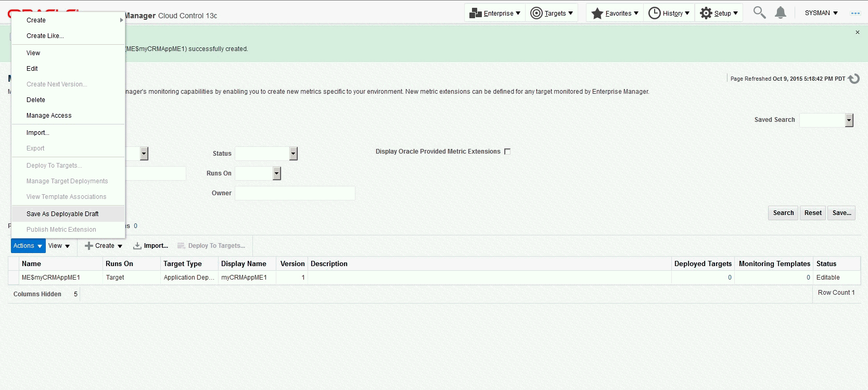Viewport: 868px width, 390px height.
Task: Open the Enterprise menu
Action: [494, 13]
